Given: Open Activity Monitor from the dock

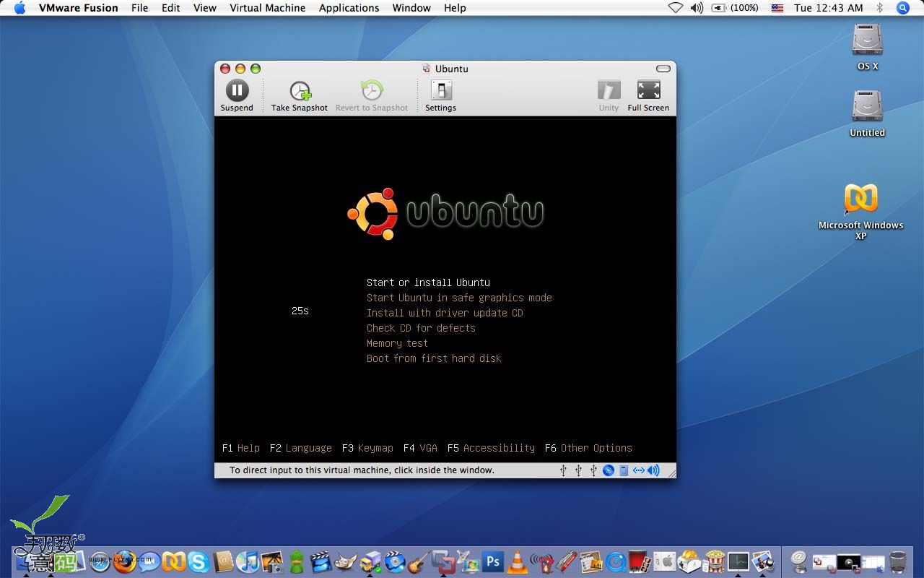Looking at the screenshot, I should (x=738, y=561).
